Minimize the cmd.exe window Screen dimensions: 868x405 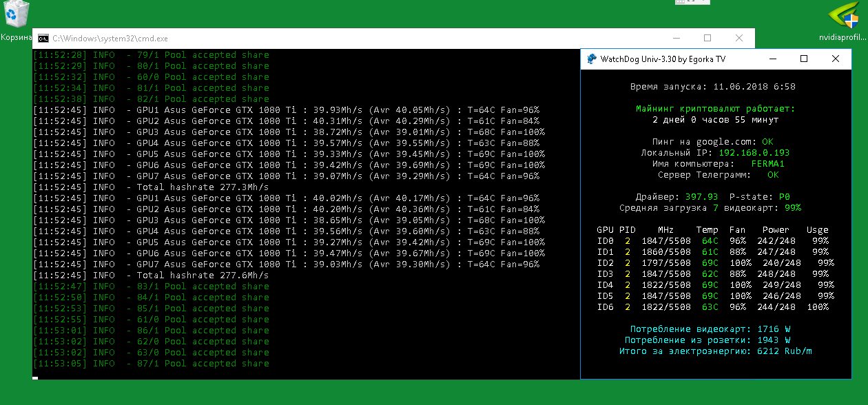(x=675, y=39)
